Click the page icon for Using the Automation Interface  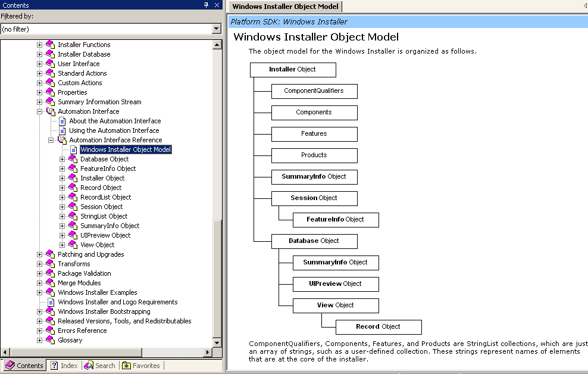[62, 130]
